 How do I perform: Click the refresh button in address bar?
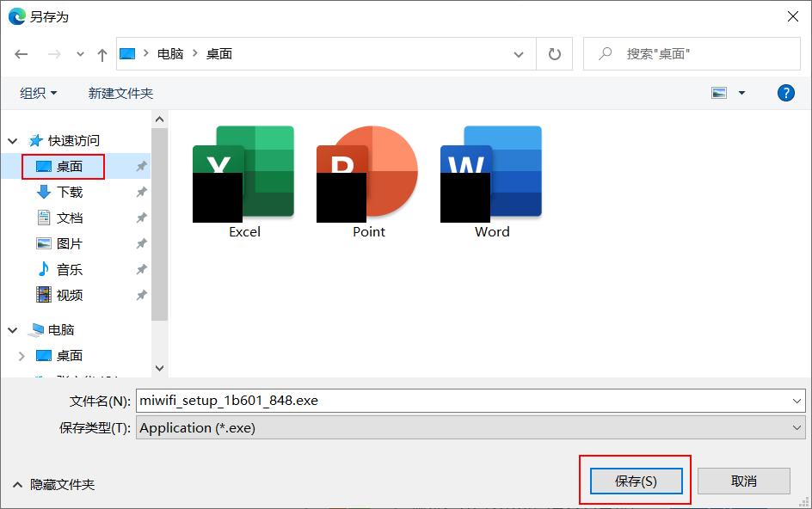553,52
